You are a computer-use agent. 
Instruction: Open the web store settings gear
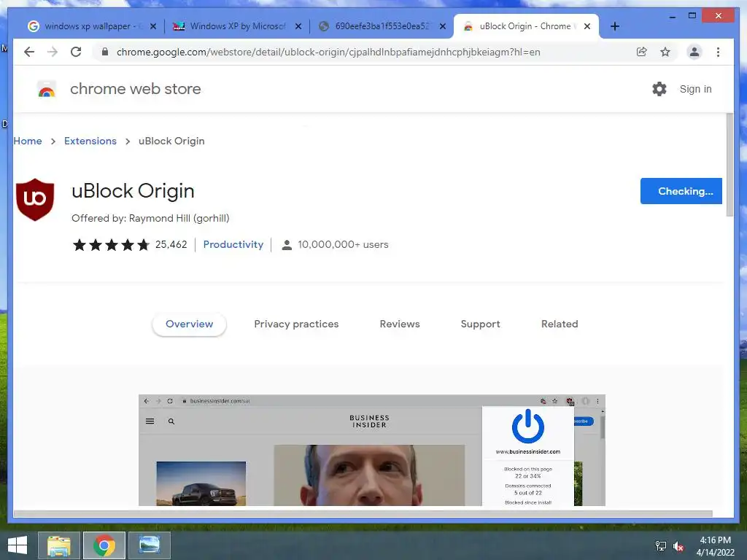tap(659, 89)
